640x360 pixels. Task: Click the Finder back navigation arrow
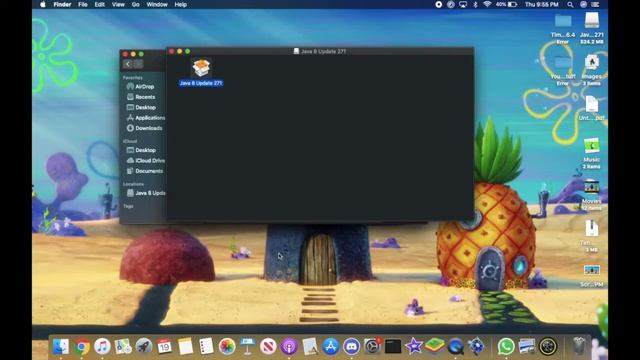(x=128, y=64)
